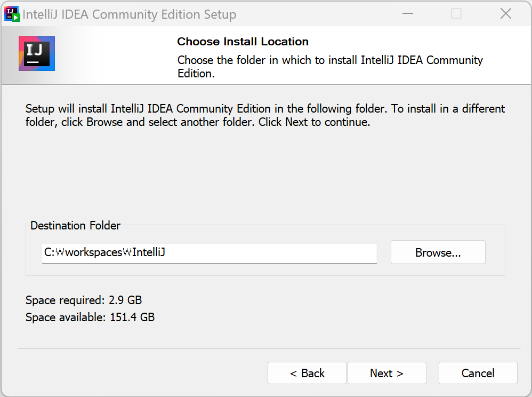Close the setup window

(505, 13)
